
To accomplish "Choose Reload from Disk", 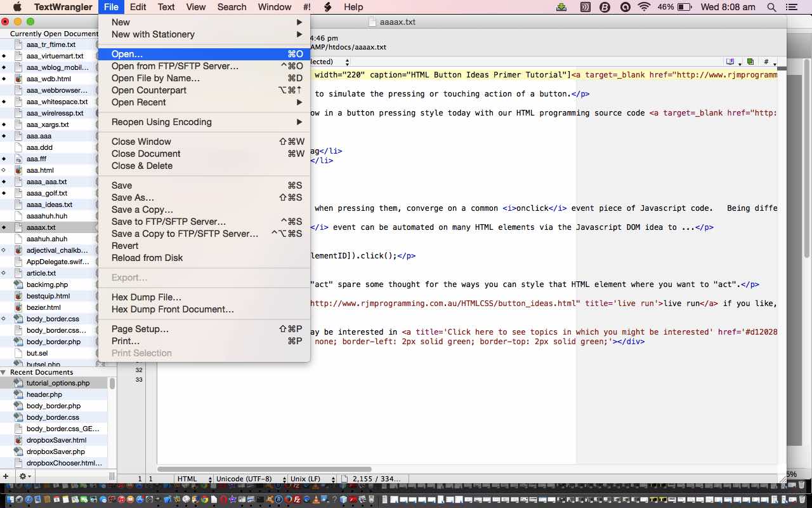I will [204, 258].
